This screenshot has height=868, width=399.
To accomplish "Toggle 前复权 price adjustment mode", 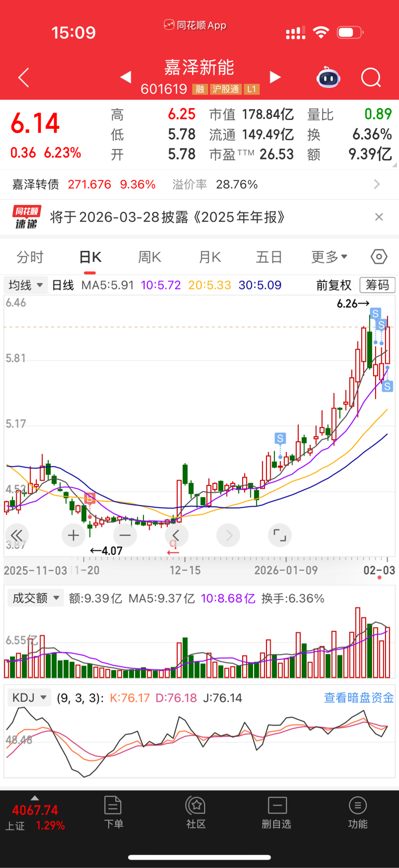I will click(x=334, y=285).
